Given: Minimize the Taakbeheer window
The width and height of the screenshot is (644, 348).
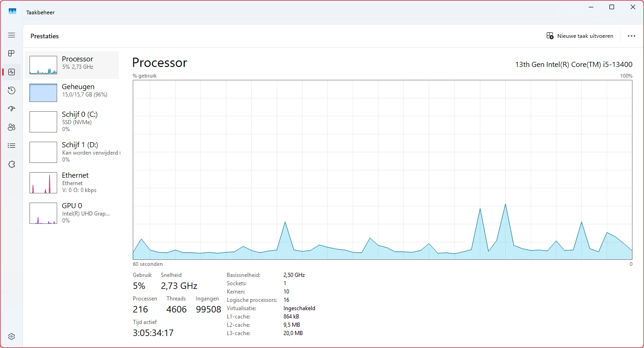Looking at the screenshot, I should point(591,7).
